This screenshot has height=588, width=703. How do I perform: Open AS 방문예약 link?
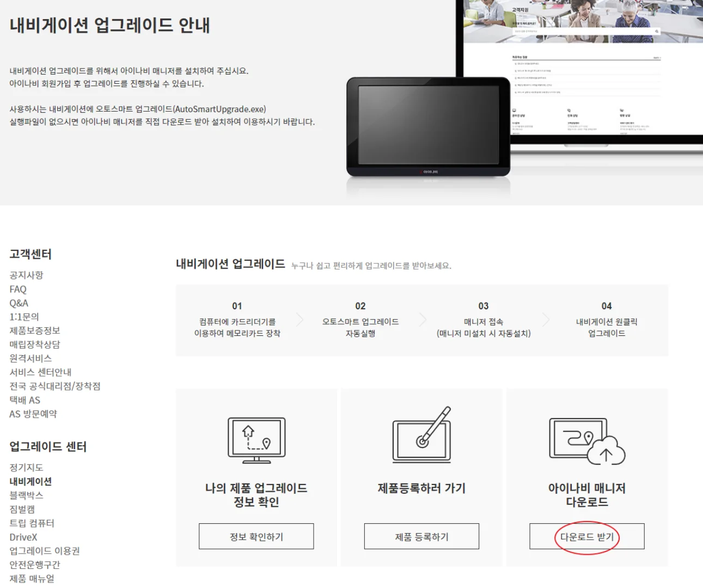pos(33,414)
